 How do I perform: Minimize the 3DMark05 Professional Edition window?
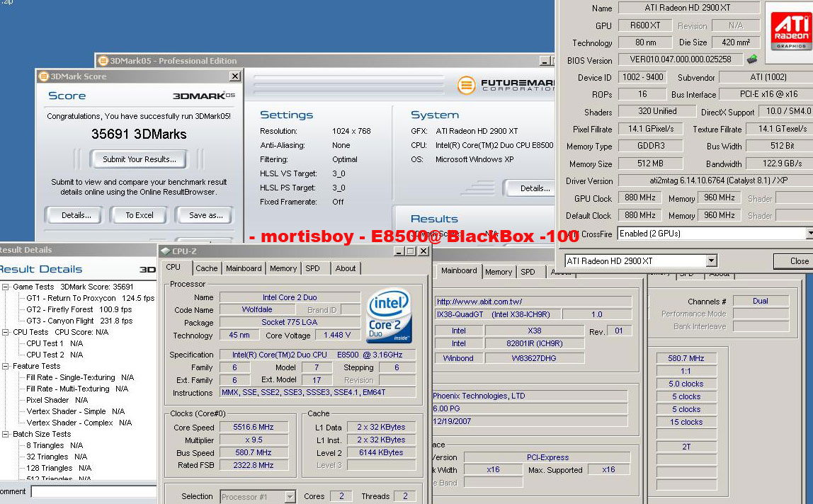pyautogui.click(x=545, y=61)
